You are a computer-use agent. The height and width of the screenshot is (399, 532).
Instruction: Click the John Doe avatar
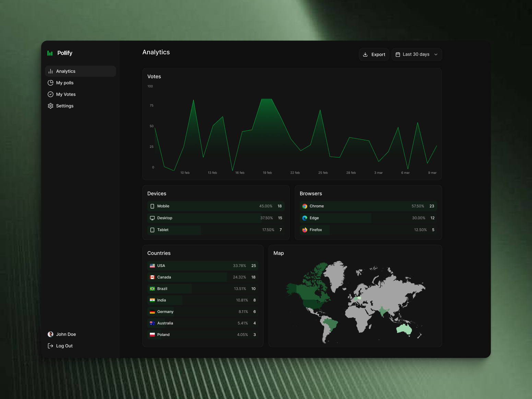click(50, 334)
